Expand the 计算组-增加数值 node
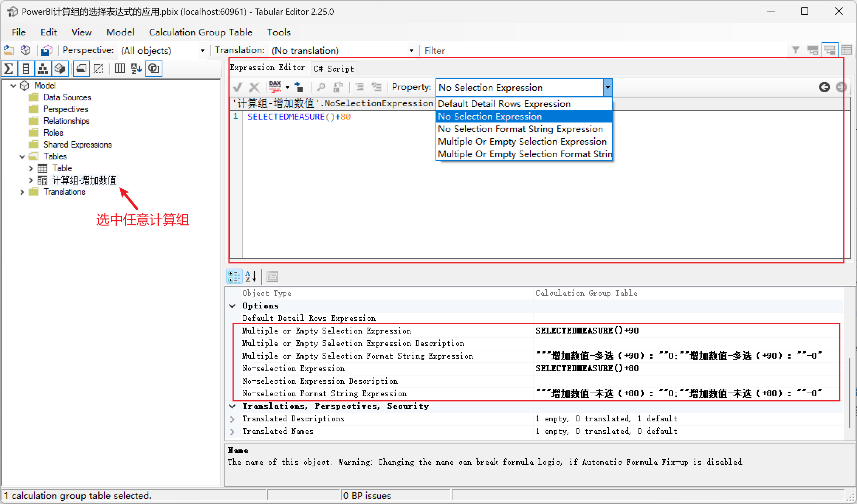Image resolution: width=857 pixels, height=504 pixels. tap(31, 180)
